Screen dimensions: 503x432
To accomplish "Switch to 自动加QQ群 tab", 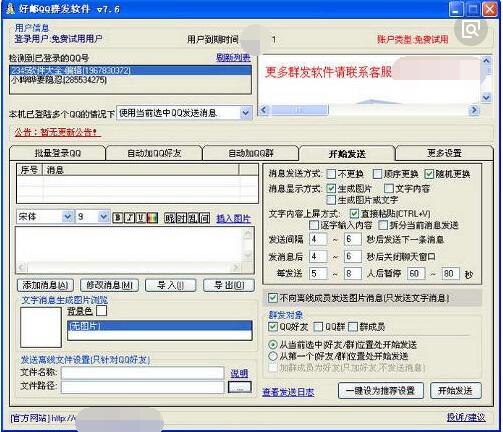I will click(251, 153).
